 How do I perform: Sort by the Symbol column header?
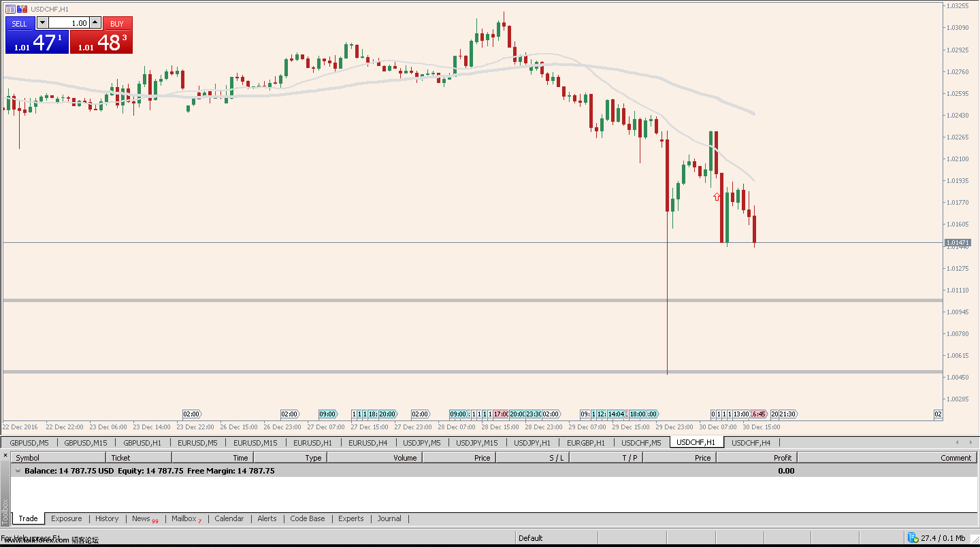click(x=59, y=458)
